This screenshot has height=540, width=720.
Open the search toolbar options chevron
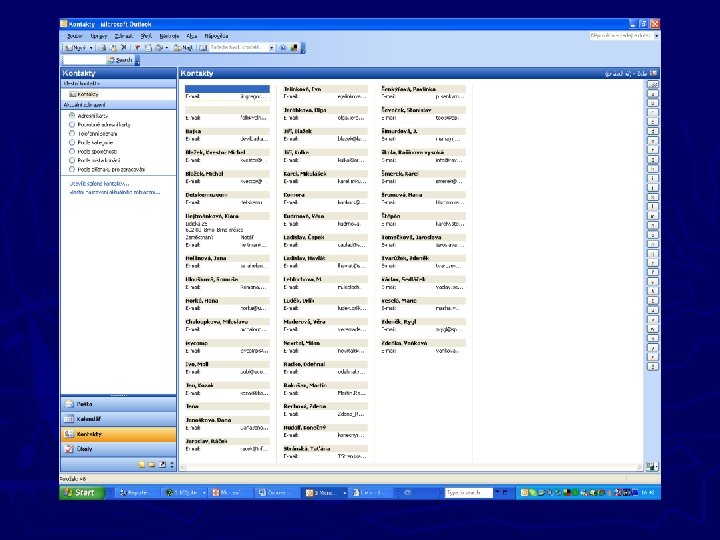pos(137,61)
